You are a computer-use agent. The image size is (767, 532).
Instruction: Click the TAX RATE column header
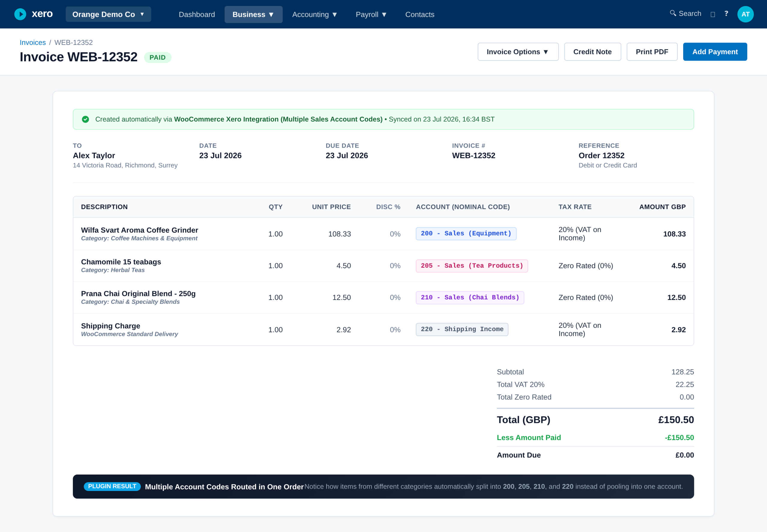click(x=575, y=207)
